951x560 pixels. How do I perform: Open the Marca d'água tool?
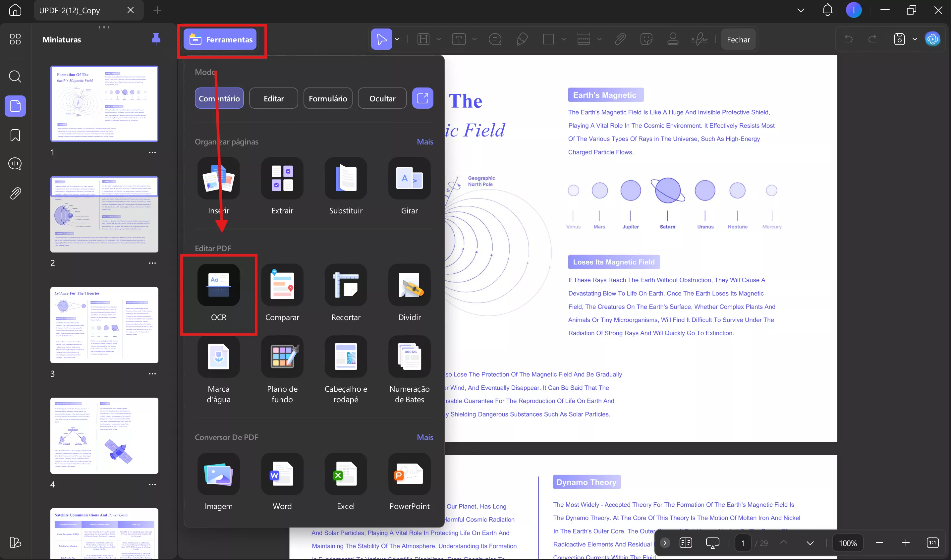pos(218,357)
